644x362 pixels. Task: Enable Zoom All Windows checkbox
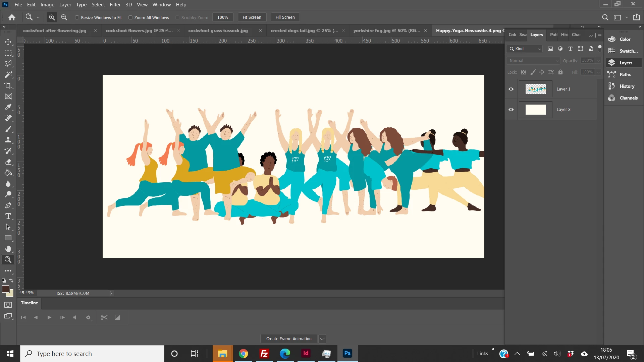point(130,17)
